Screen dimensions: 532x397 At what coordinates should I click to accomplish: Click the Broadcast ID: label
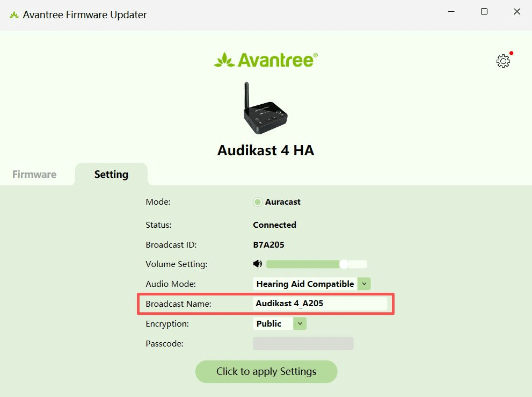pos(171,245)
